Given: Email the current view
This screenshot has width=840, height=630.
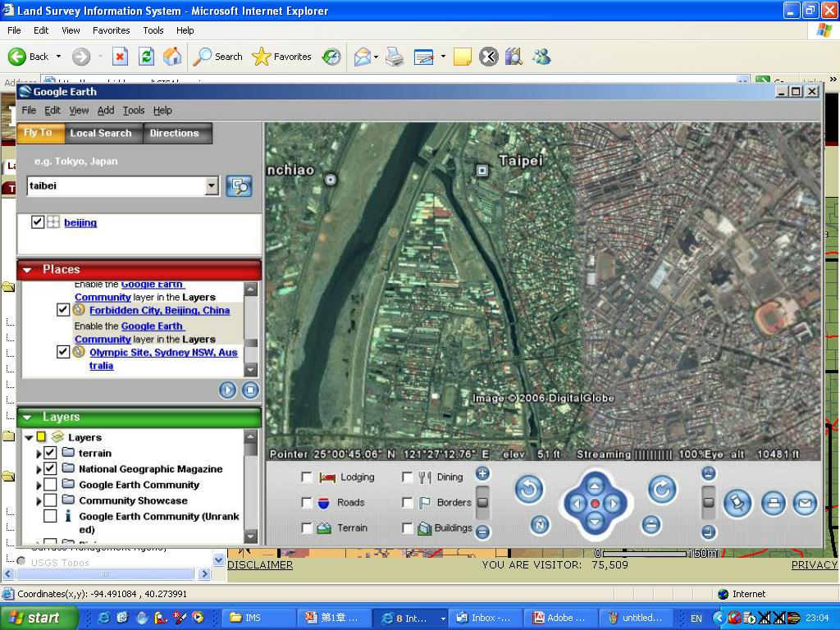Looking at the screenshot, I should pyautogui.click(x=805, y=503).
